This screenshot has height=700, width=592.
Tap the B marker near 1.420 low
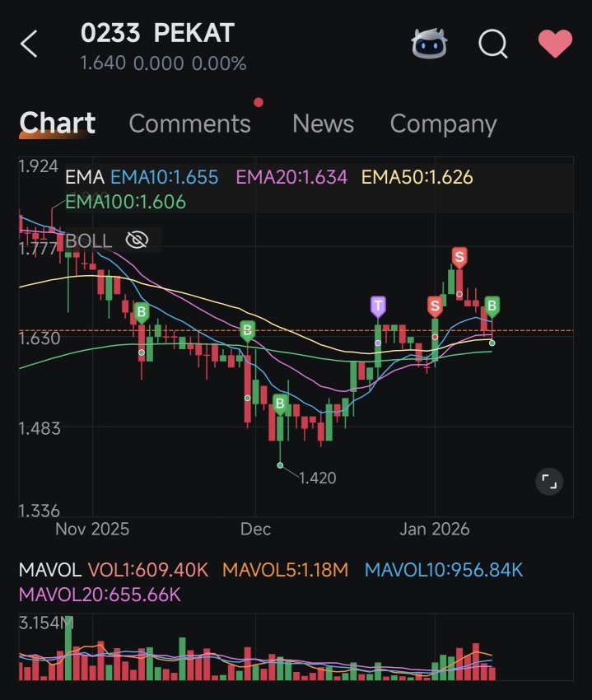click(x=280, y=404)
